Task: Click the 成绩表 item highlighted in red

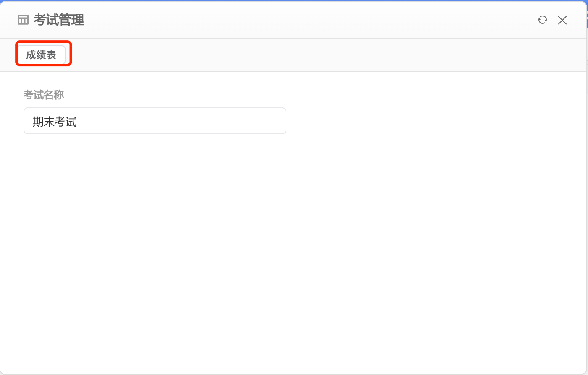Action: (41, 55)
